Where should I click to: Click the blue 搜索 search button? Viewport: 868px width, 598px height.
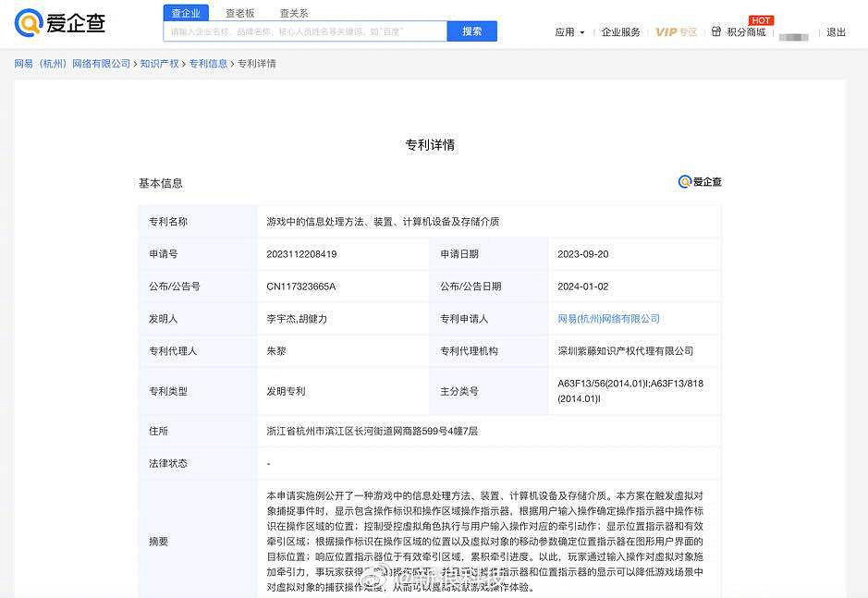point(471,31)
